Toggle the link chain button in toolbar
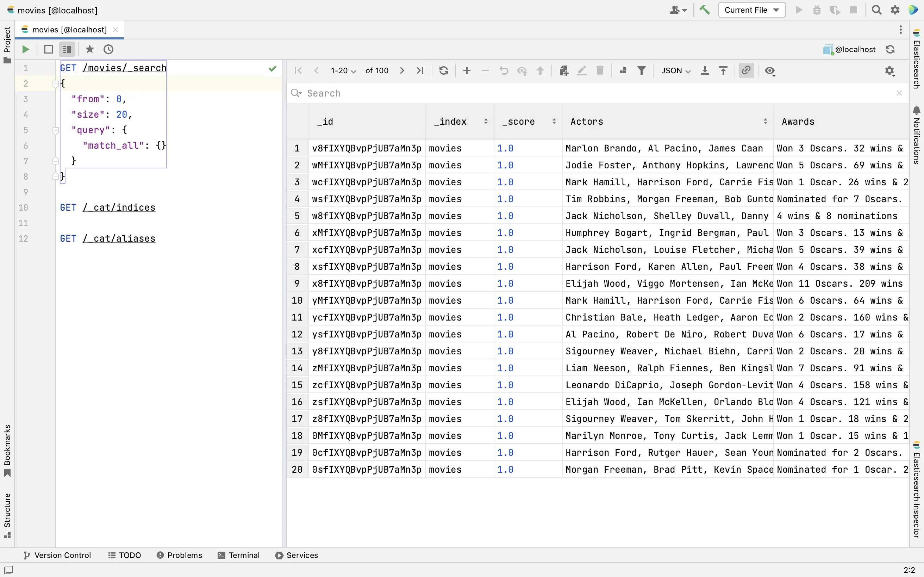This screenshot has width=924, height=577. tap(746, 70)
